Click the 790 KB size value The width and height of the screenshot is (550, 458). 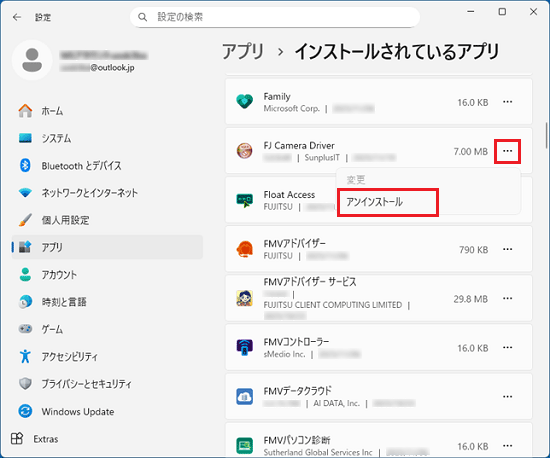pyautogui.click(x=474, y=250)
